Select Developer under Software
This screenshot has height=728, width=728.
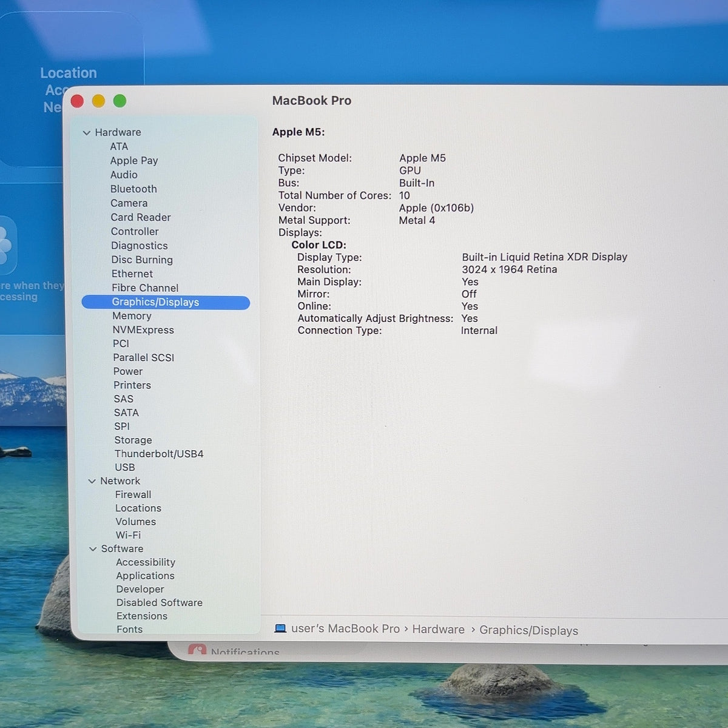click(x=140, y=589)
